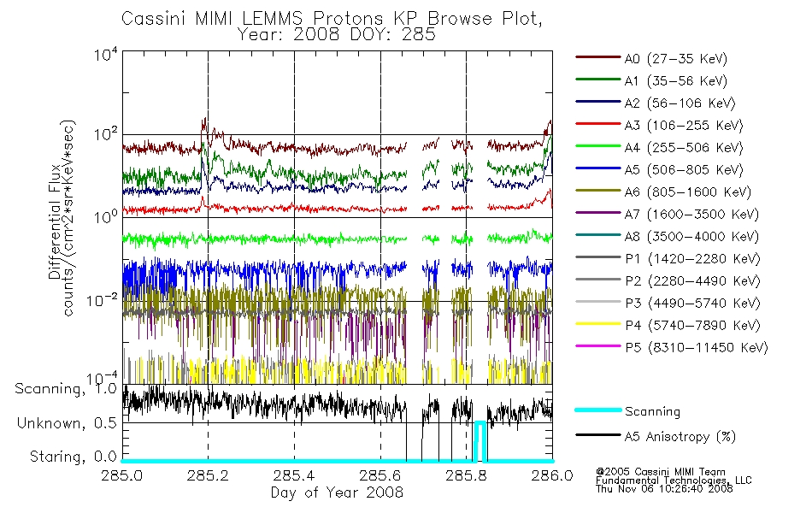
Task: Click the P5 (8310-11450 KeV) legend label
Action: tap(697, 348)
